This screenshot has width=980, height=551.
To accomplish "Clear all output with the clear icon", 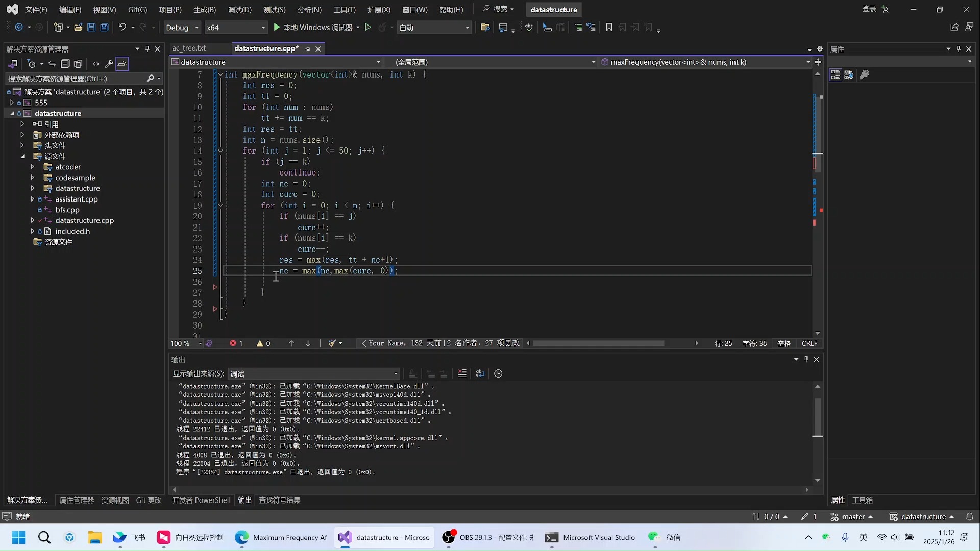I will [x=462, y=373].
